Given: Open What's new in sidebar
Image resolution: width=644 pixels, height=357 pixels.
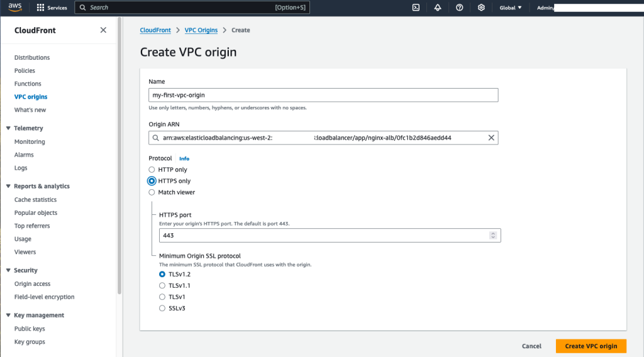Looking at the screenshot, I should (x=30, y=110).
